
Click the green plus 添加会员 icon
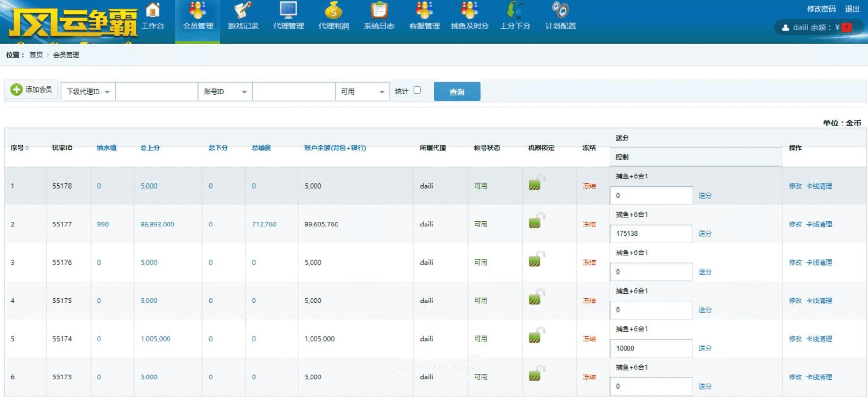[x=17, y=90]
